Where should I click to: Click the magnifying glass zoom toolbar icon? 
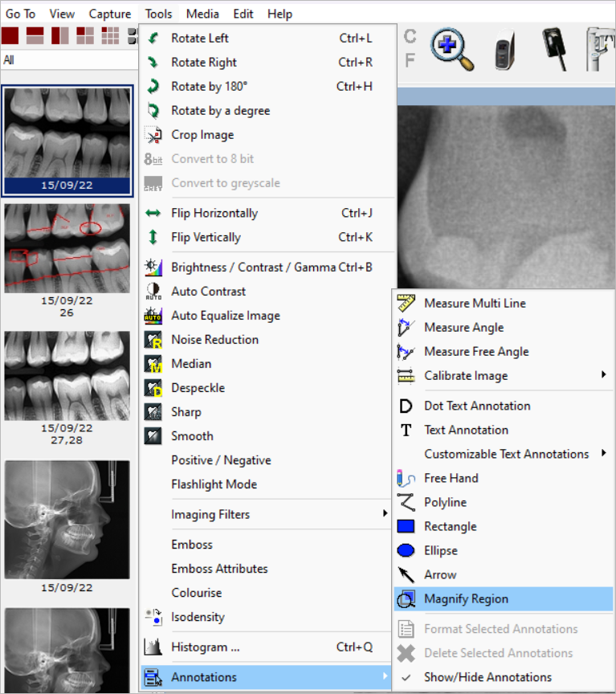click(x=453, y=50)
